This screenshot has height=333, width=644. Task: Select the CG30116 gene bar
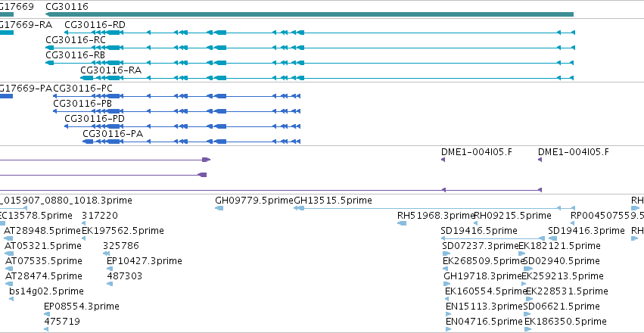(x=310, y=14)
